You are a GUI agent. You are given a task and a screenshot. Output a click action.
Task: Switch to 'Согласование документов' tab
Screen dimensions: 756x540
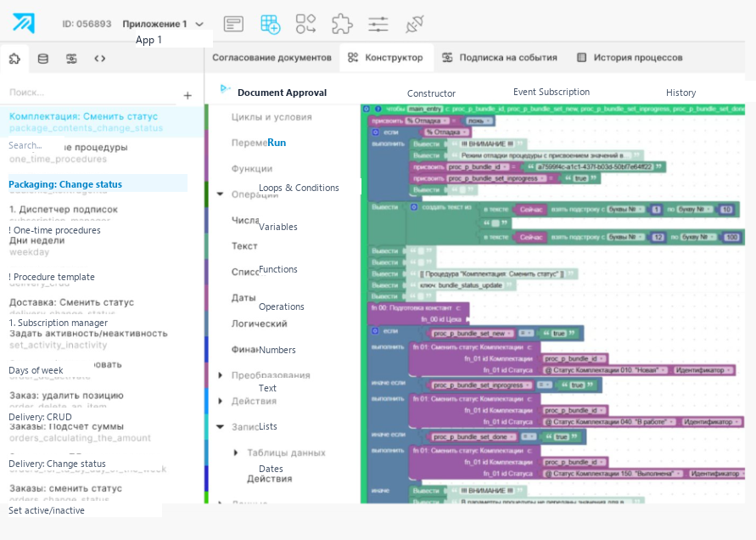272,58
